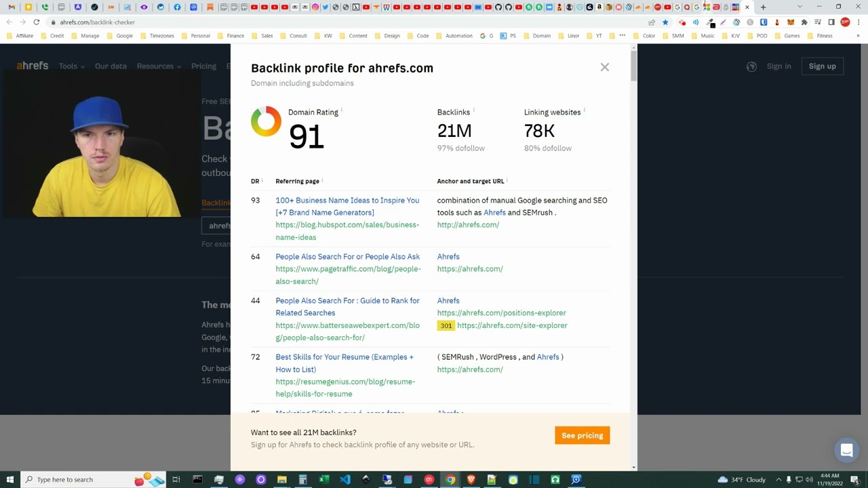The height and width of the screenshot is (488, 868).
Task: Click the DR column header
Action: [x=255, y=182]
